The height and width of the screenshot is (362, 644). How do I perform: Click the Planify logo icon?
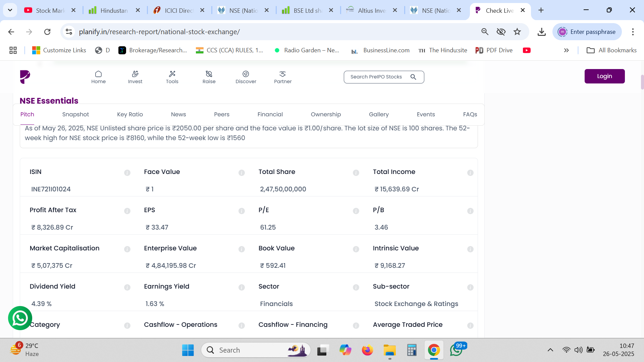pyautogui.click(x=25, y=77)
